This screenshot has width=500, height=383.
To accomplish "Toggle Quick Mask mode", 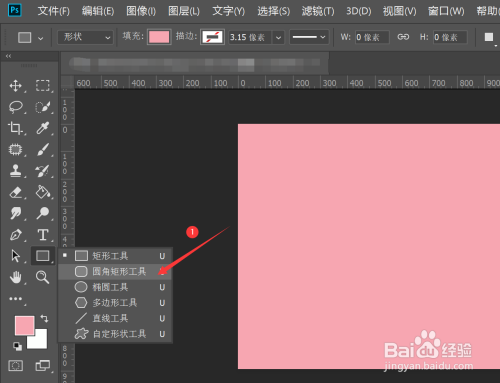I will (15, 365).
